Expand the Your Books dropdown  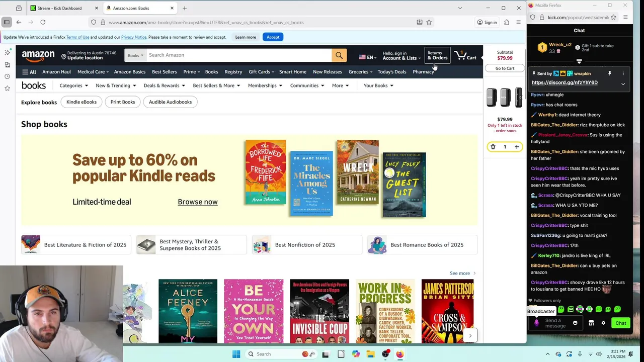click(378, 85)
